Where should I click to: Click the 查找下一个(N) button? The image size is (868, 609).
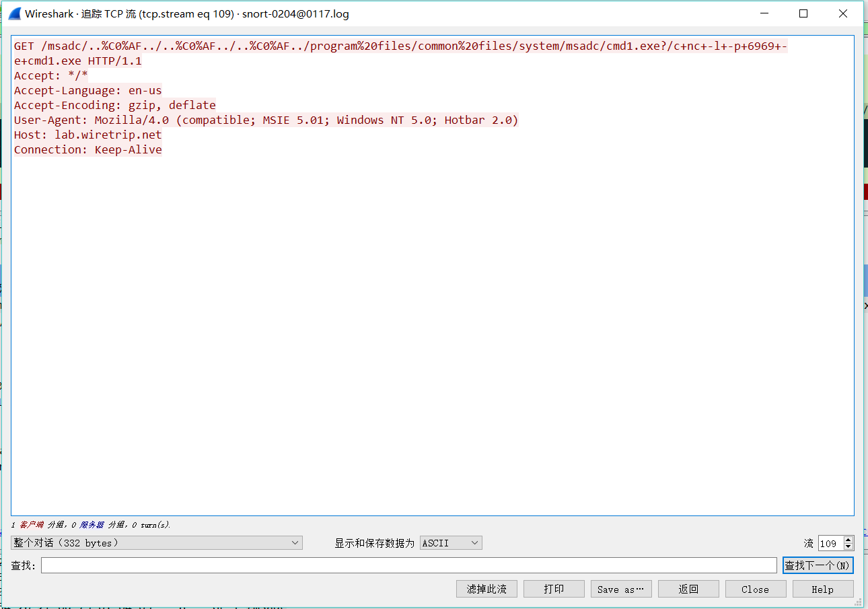point(818,565)
